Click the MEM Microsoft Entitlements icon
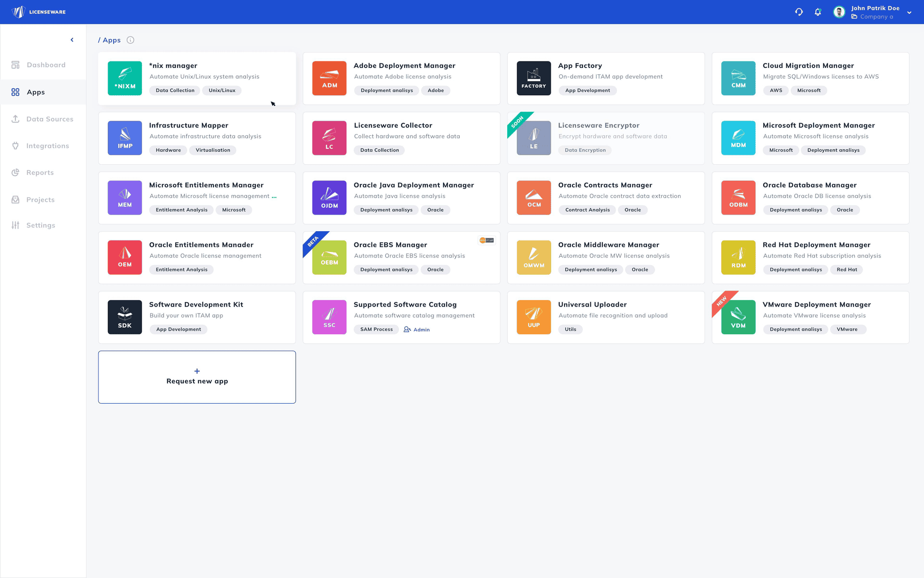The width and height of the screenshot is (924, 578). coord(125,197)
